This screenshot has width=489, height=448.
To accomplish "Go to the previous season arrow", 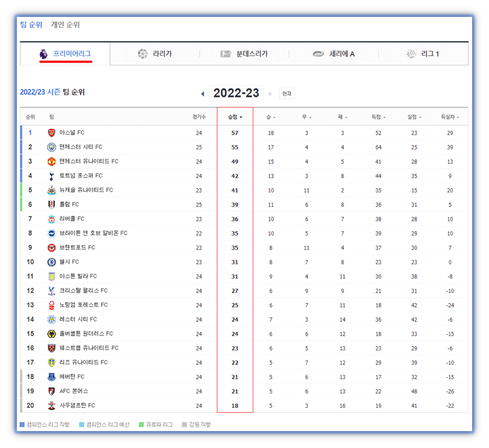I will click(x=203, y=93).
